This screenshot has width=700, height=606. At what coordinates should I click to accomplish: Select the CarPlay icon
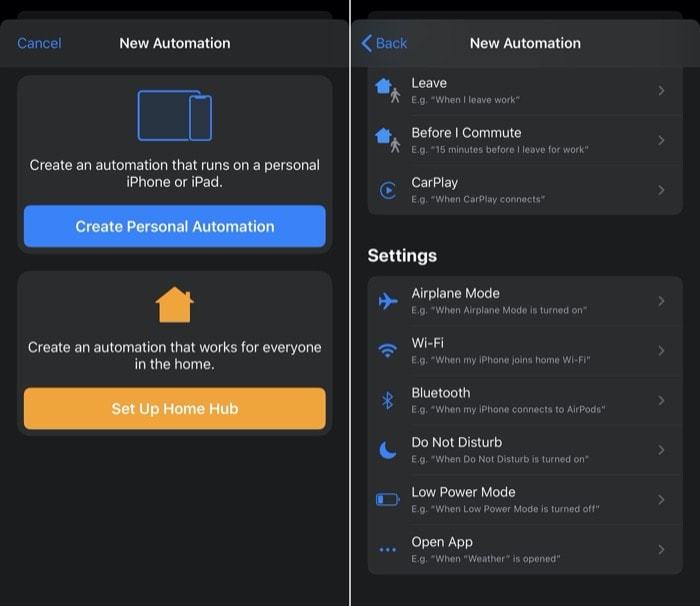pyautogui.click(x=388, y=190)
